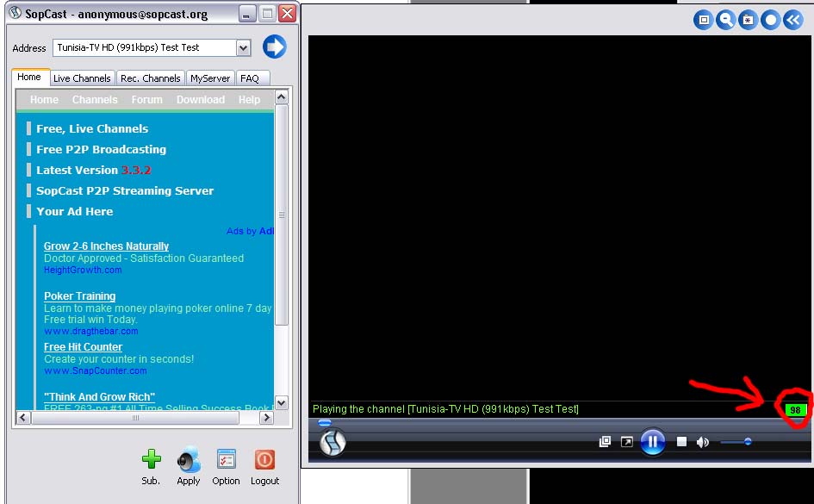Screen dimensions: 814x504
Task: Click the overlapping windows icon in player controls
Action: tap(605, 442)
